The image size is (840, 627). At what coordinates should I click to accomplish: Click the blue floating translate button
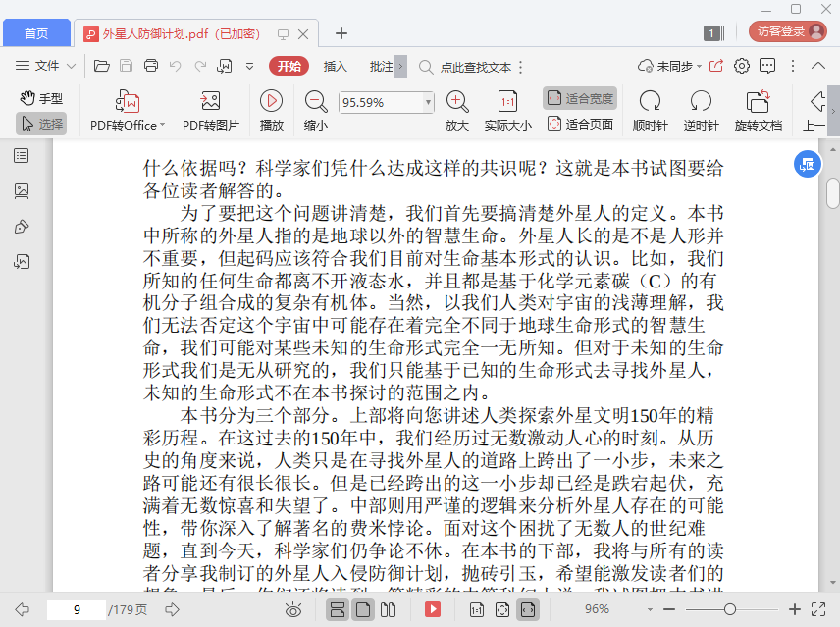[x=808, y=165]
